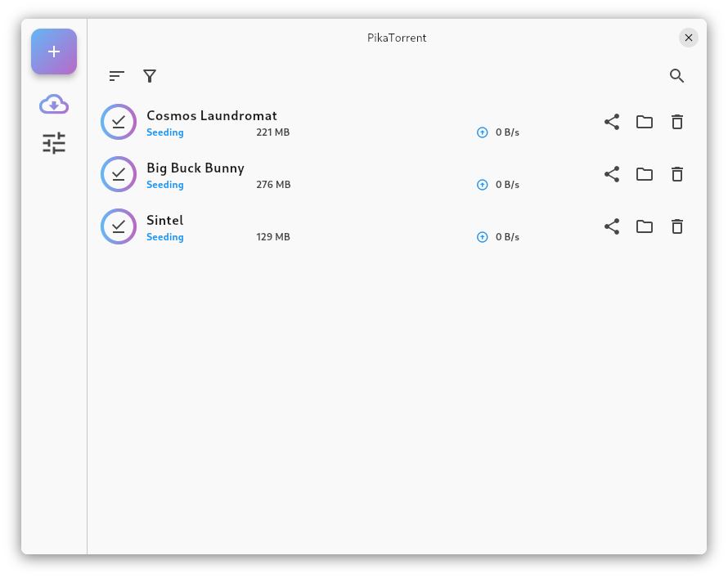Click the search icon
The height and width of the screenshot is (578, 728).
[x=676, y=75]
